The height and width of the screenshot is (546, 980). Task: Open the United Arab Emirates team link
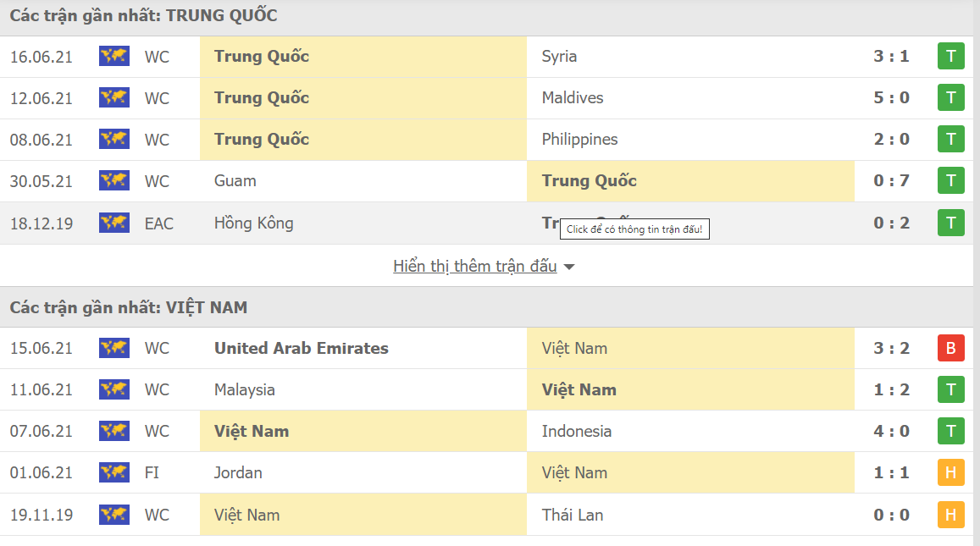coord(301,348)
